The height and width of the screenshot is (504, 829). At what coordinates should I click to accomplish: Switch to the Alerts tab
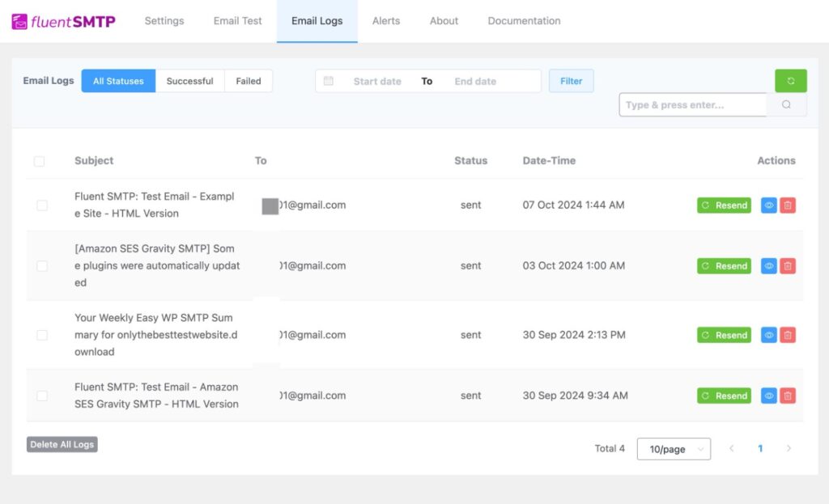(x=386, y=21)
